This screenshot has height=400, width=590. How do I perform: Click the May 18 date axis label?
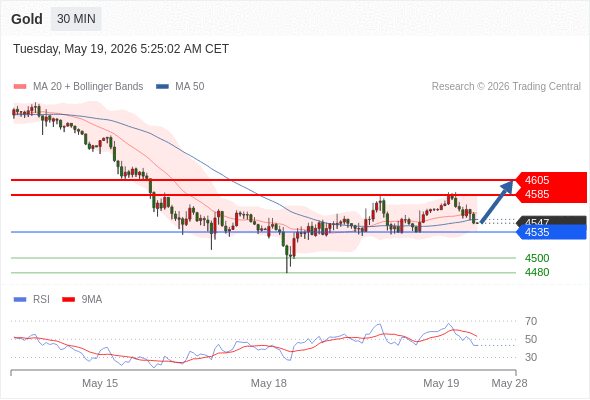[269, 383]
